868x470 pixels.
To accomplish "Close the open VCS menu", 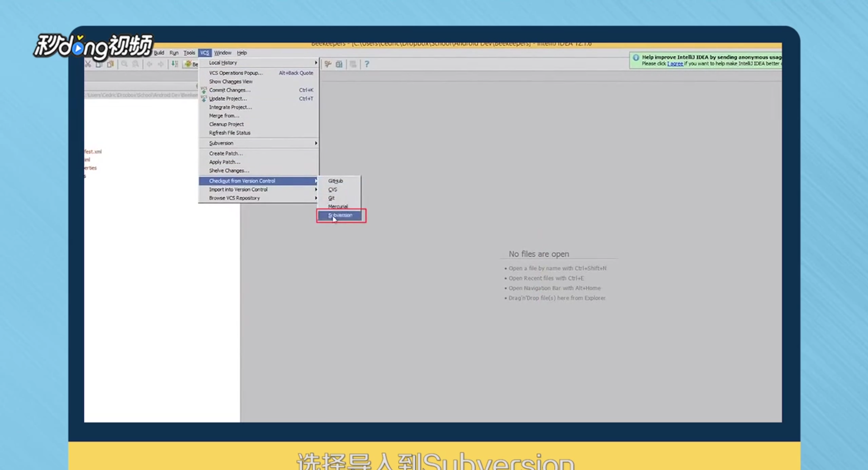I will point(205,53).
